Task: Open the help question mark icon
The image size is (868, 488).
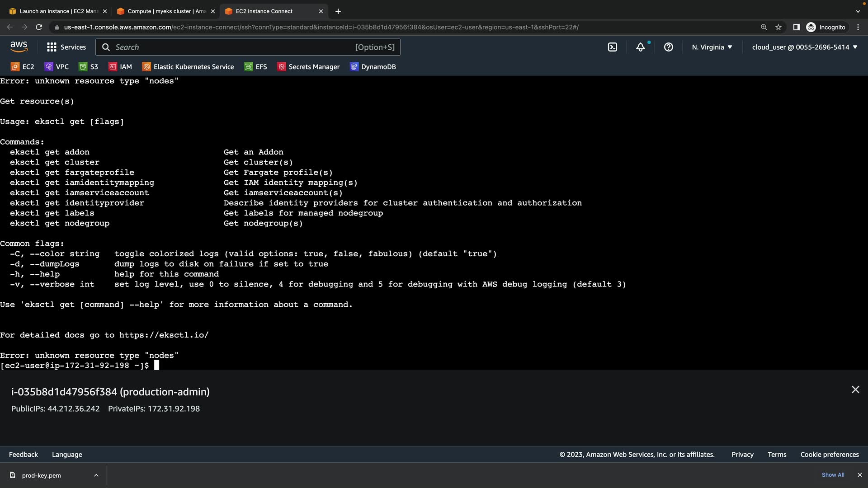Action: pos(668,47)
